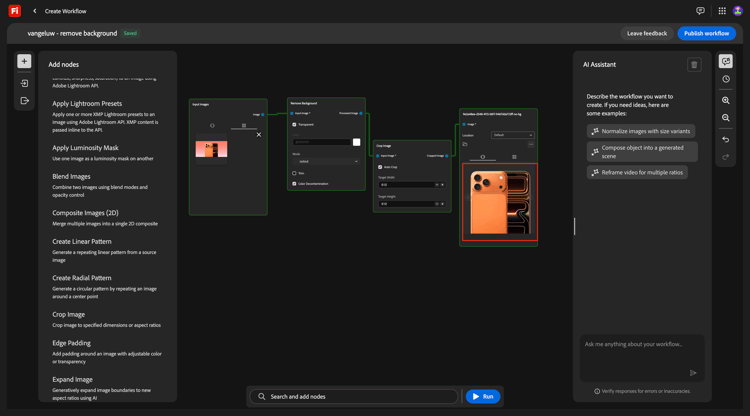Click the white color swatch in Remove Background
This screenshot has width=750, height=416.
[x=356, y=142]
